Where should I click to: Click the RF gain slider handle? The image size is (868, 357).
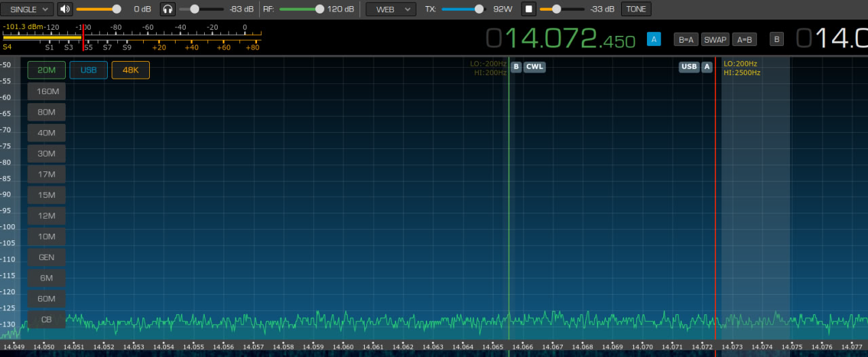click(319, 9)
